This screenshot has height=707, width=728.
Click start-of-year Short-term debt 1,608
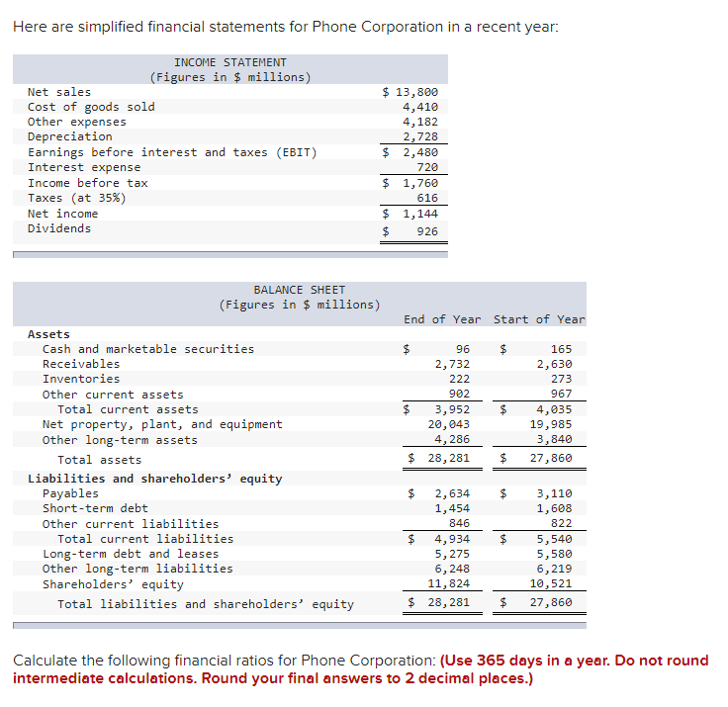pos(554,508)
